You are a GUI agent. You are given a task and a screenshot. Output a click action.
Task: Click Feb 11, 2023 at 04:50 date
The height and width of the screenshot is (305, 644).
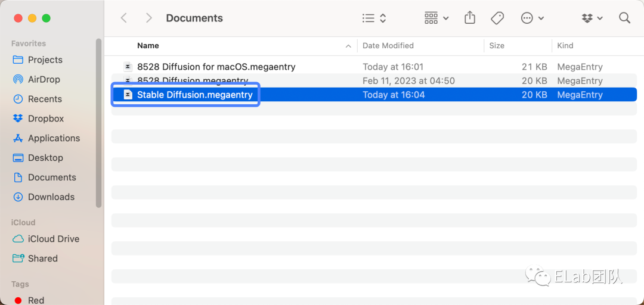pyautogui.click(x=408, y=81)
